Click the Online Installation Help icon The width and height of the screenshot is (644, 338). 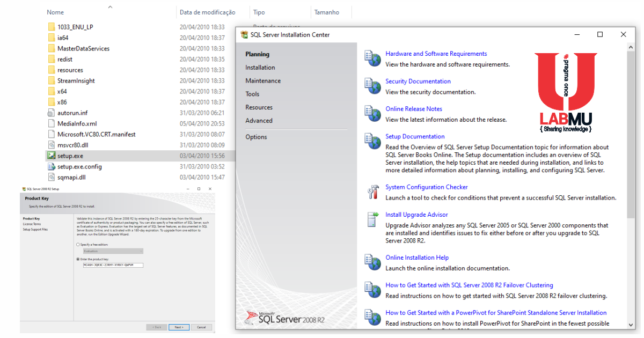coord(372,262)
